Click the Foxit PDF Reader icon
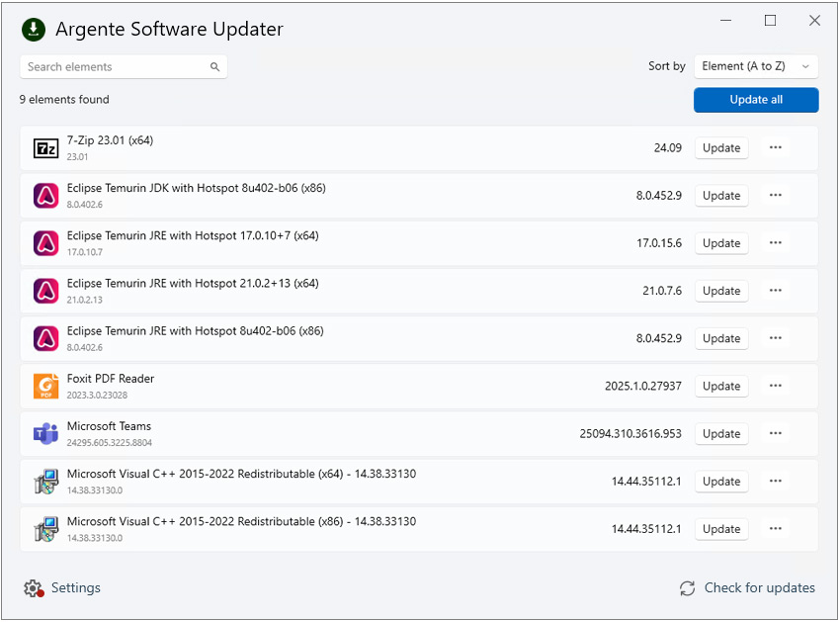Image resolution: width=840 pixels, height=622 pixels. tap(46, 386)
